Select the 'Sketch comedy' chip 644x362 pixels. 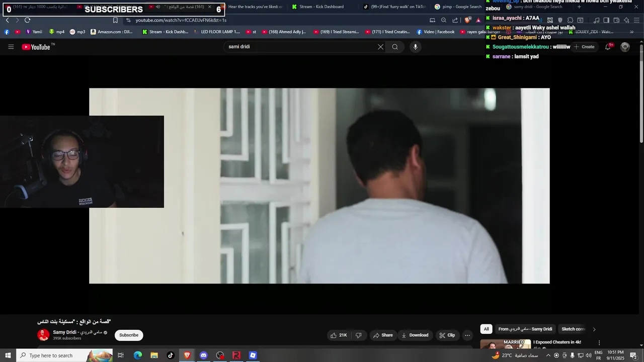[573, 329]
